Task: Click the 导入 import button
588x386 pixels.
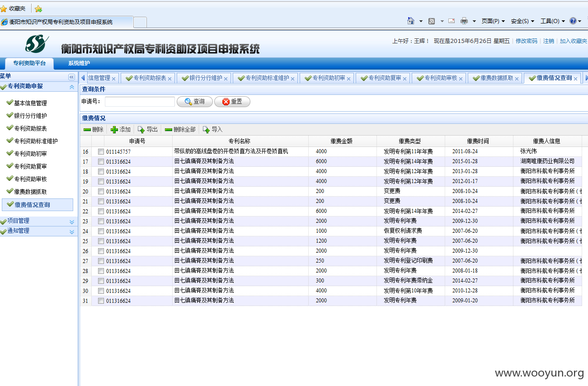Action: pyautogui.click(x=213, y=130)
